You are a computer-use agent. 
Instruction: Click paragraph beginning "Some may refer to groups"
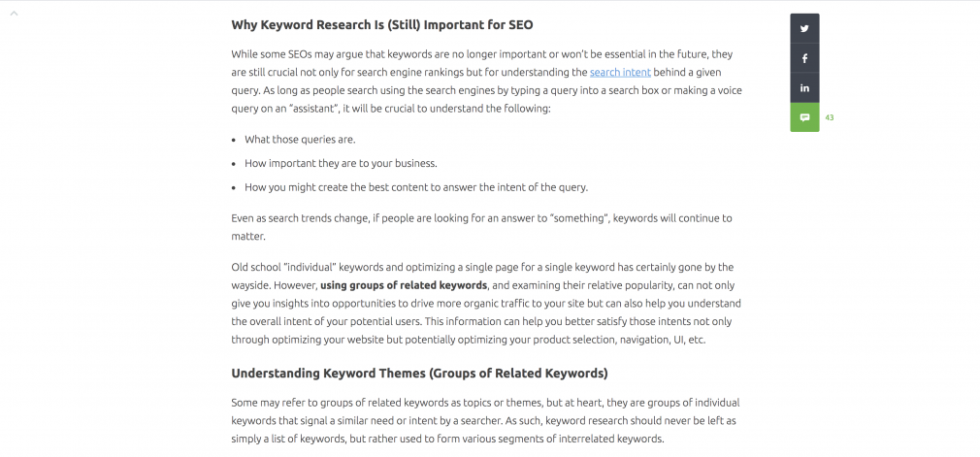pos(485,421)
